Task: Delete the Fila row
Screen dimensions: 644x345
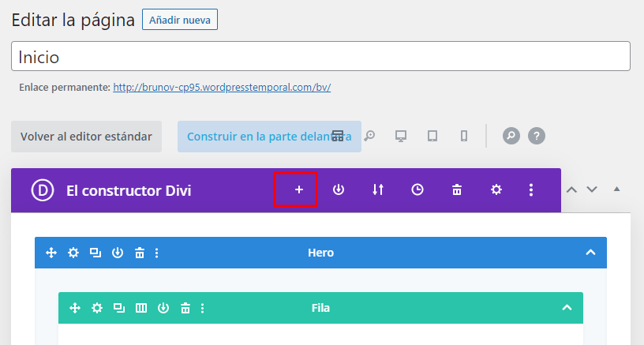Action: click(185, 308)
